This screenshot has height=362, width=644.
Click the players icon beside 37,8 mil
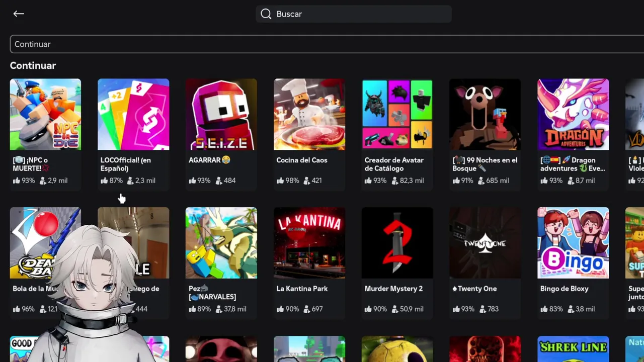[x=218, y=309]
